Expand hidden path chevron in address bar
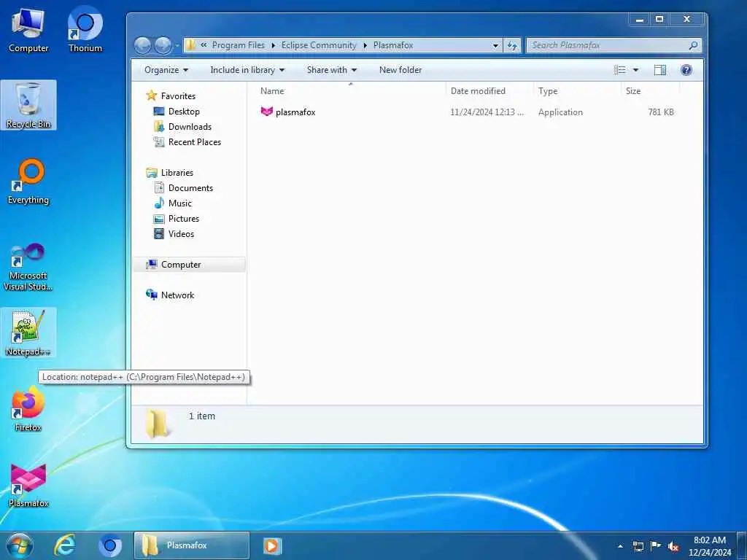Viewport: 747px width, 560px height. pyautogui.click(x=204, y=45)
